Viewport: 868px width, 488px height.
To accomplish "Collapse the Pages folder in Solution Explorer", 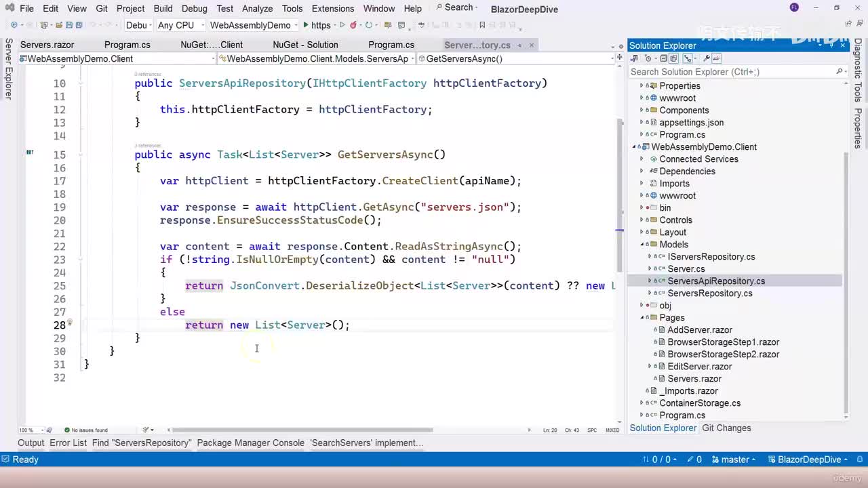I will pos(642,318).
